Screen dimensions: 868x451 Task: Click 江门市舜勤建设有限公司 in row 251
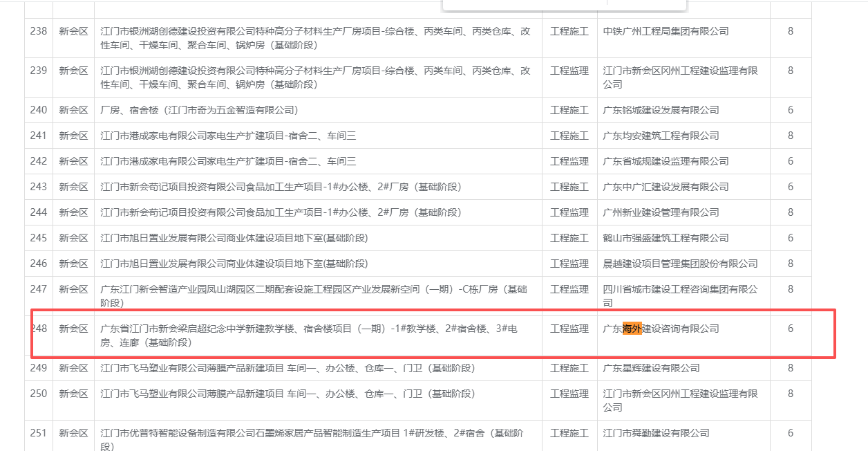[x=656, y=433]
